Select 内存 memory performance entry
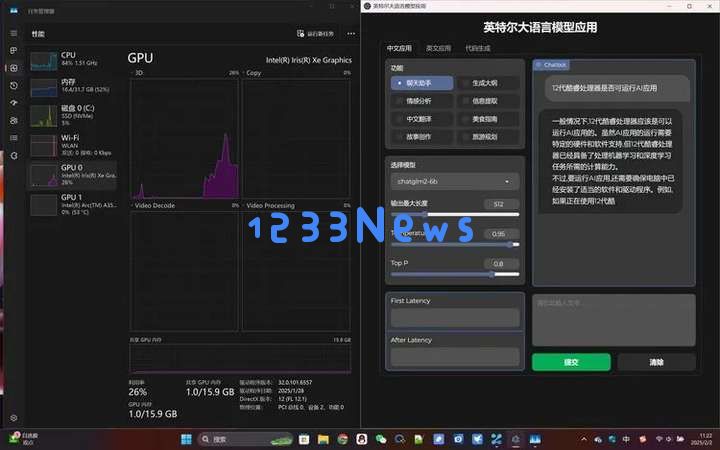 click(73, 87)
